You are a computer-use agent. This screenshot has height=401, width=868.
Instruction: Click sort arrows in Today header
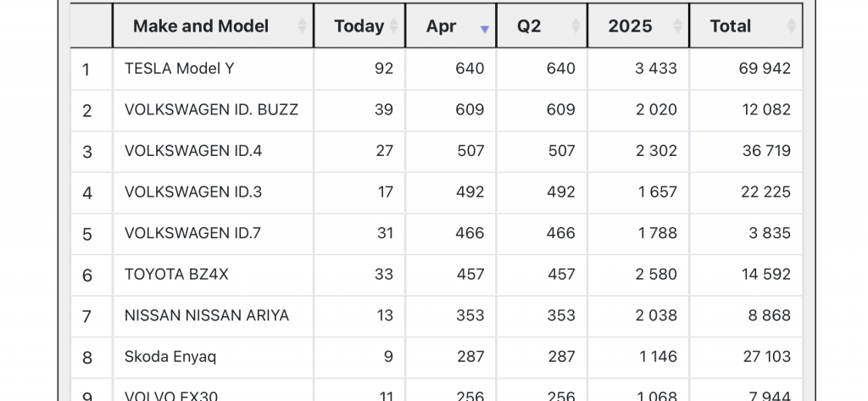[x=394, y=26]
